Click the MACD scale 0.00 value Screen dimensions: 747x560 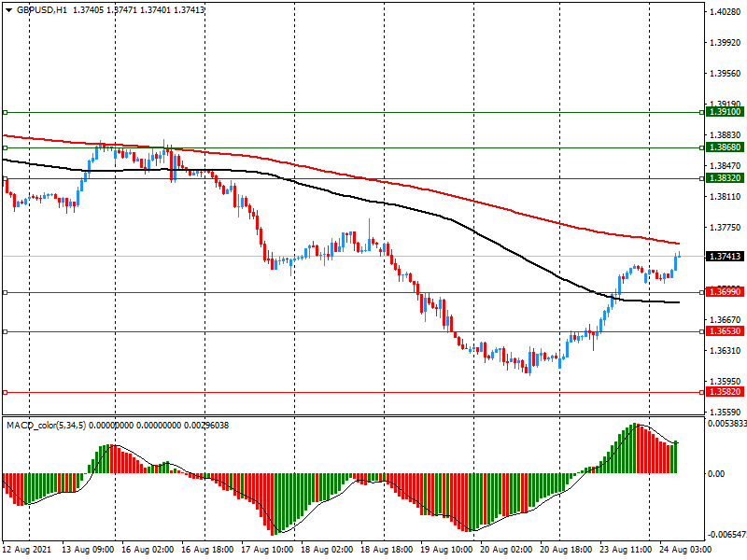click(x=716, y=474)
